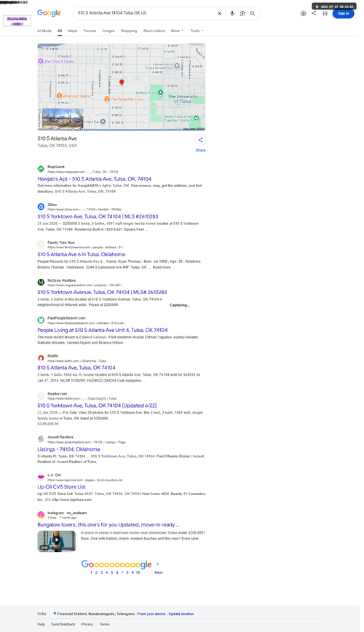This screenshot has height=632, width=364.
Task: Click Send feedback in footer
Action: [x=63, y=624]
